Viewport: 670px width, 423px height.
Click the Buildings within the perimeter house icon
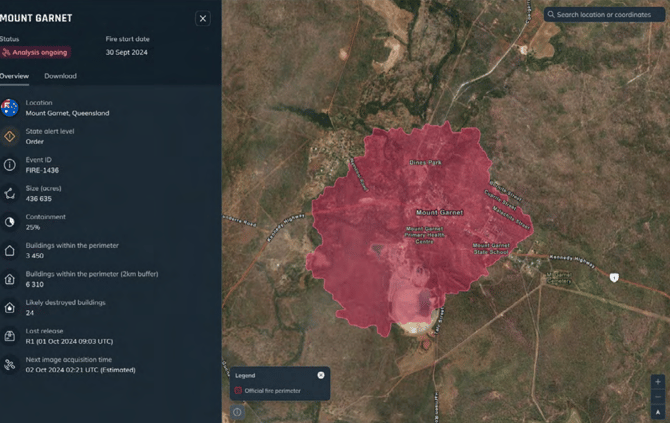pos(9,250)
